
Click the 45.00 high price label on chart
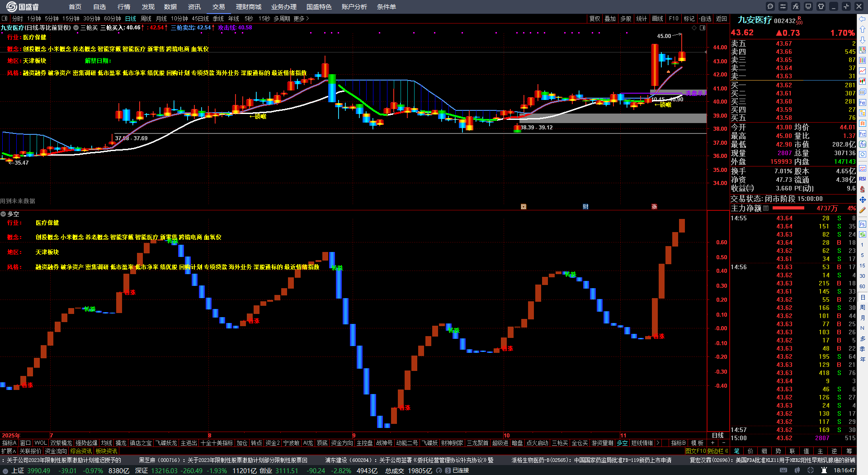tap(664, 36)
